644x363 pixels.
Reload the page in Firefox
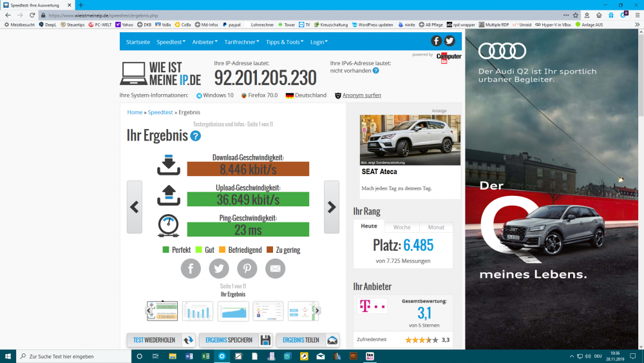32,15
